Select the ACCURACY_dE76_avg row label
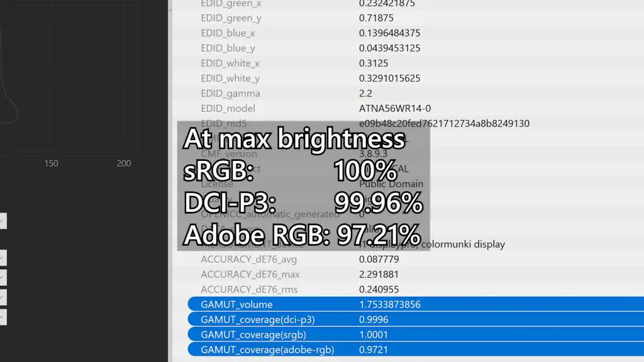Viewport: 644px width, 362px height. pos(248,260)
